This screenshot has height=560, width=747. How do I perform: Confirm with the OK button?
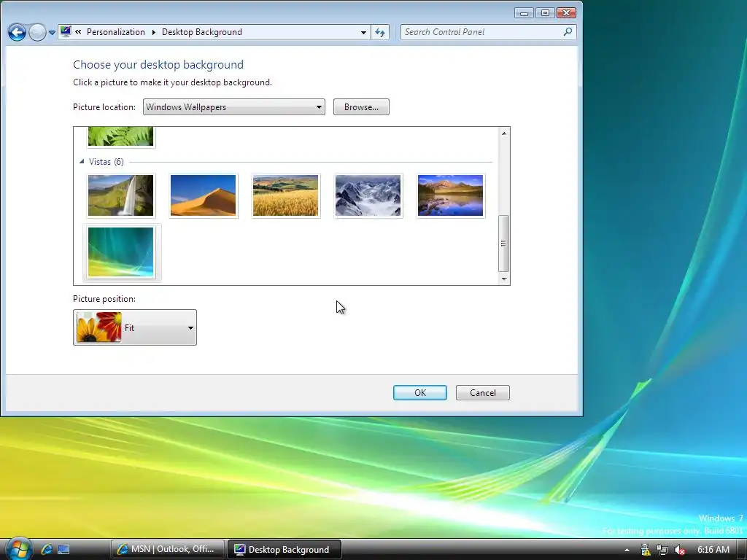419,393
